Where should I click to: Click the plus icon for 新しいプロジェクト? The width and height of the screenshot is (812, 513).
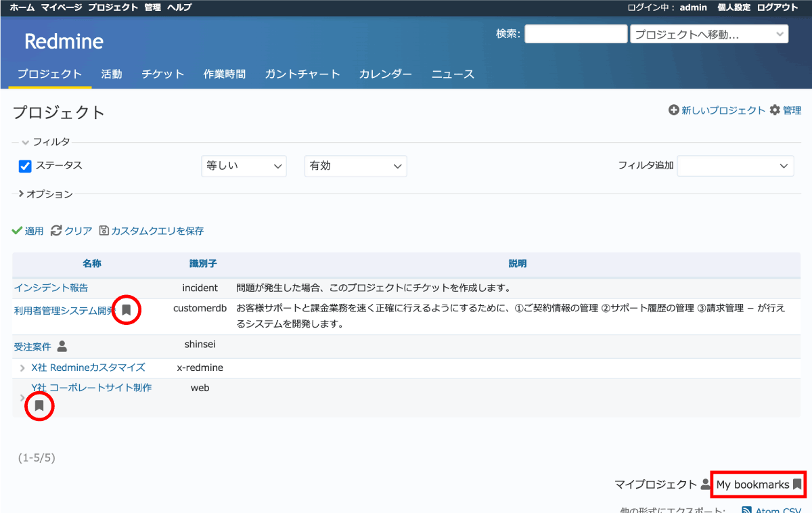(673, 110)
